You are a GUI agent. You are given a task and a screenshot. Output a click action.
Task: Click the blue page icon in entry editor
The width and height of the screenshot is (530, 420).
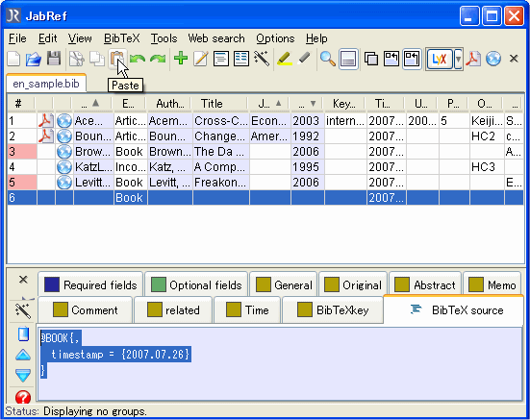click(23, 334)
